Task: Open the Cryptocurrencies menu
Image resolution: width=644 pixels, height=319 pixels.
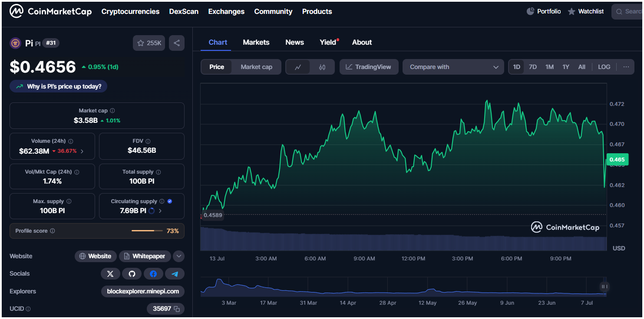Action: click(x=130, y=12)
